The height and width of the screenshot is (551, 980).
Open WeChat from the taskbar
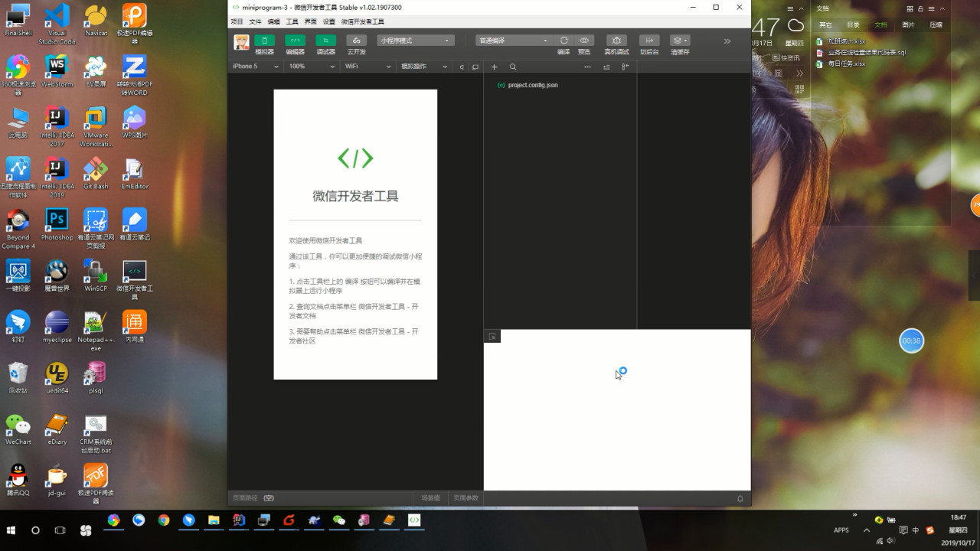(x=339, y=520)
